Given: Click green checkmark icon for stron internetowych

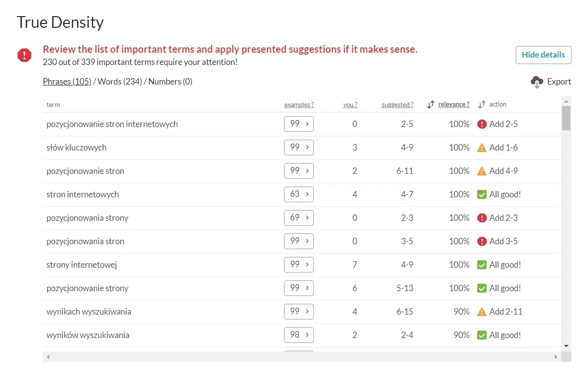Looking at the screenshot, I should click(x=482, y=194).
